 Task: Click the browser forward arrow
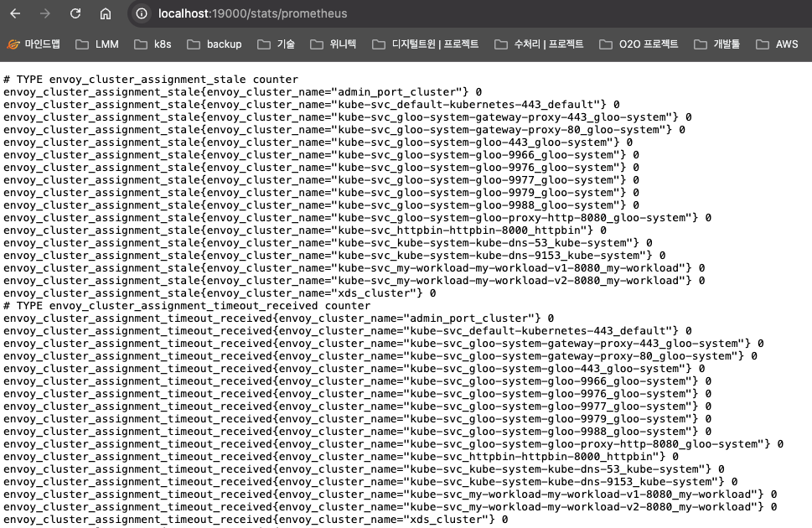(45, 13)
